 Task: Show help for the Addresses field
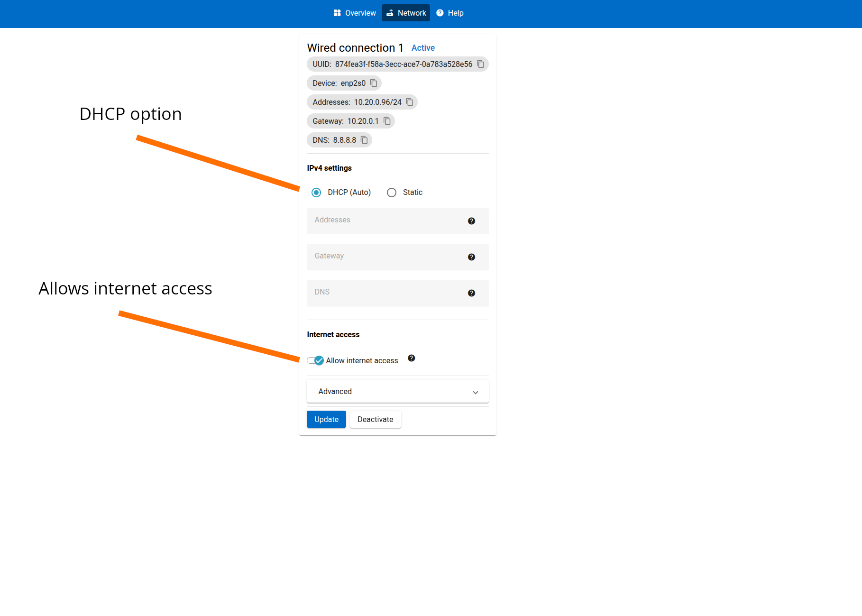471,221
